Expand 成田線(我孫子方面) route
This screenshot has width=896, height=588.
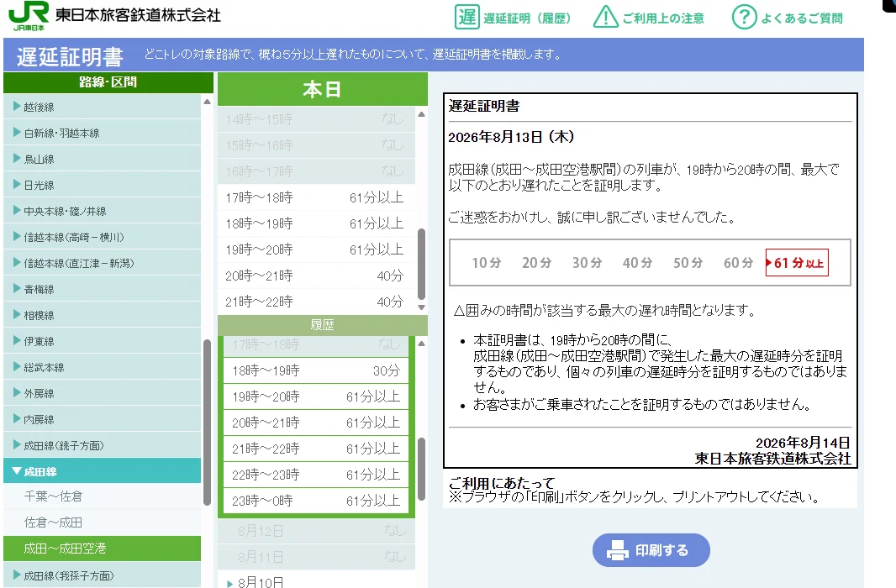103,575
